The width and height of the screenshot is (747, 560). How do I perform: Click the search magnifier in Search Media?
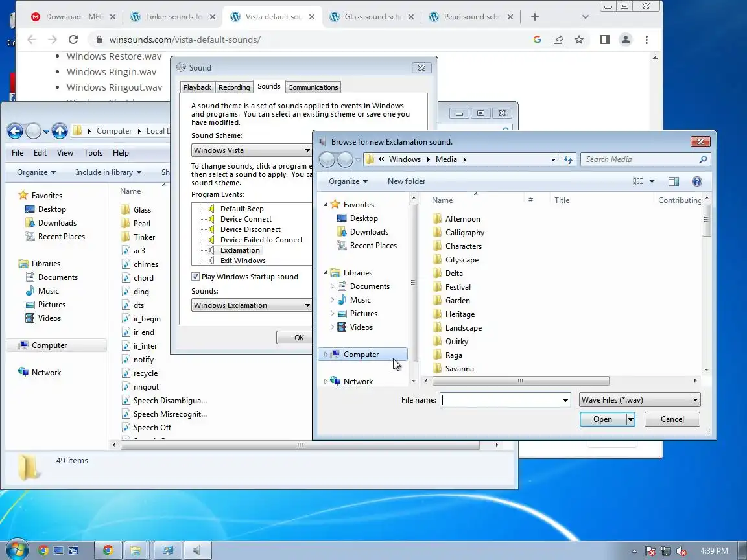point(703,159)
